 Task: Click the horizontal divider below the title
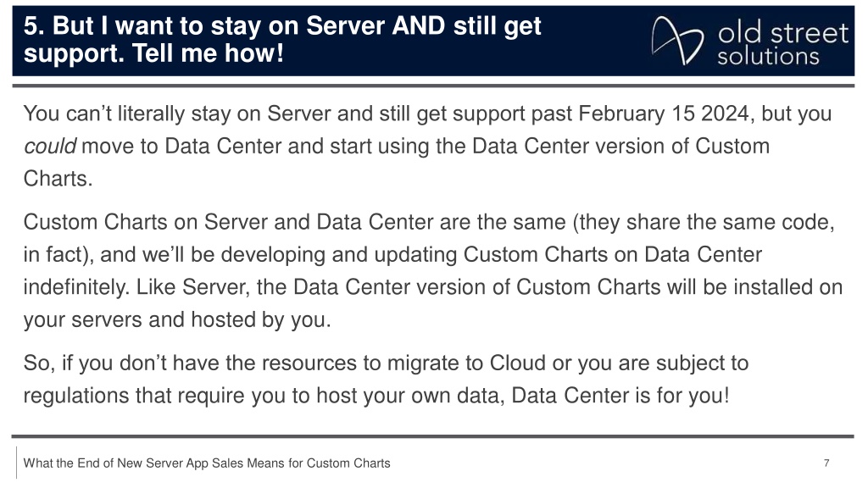click(x=433, y=86)
